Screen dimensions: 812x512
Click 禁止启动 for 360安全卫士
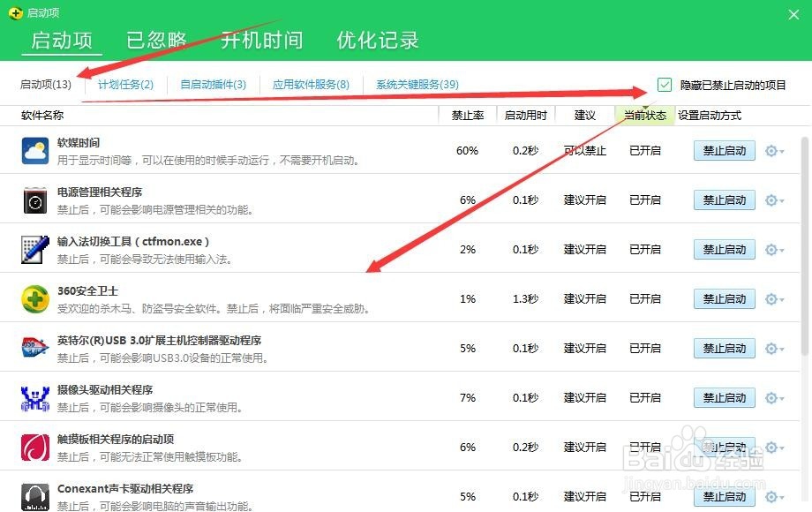tap(724, 299)
